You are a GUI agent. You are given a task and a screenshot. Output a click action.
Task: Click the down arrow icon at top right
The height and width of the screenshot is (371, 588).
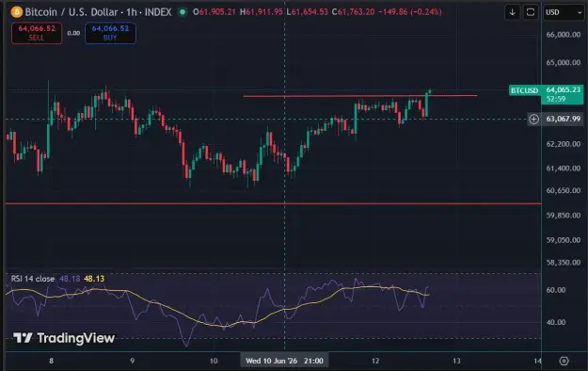(x=512, y=12)
